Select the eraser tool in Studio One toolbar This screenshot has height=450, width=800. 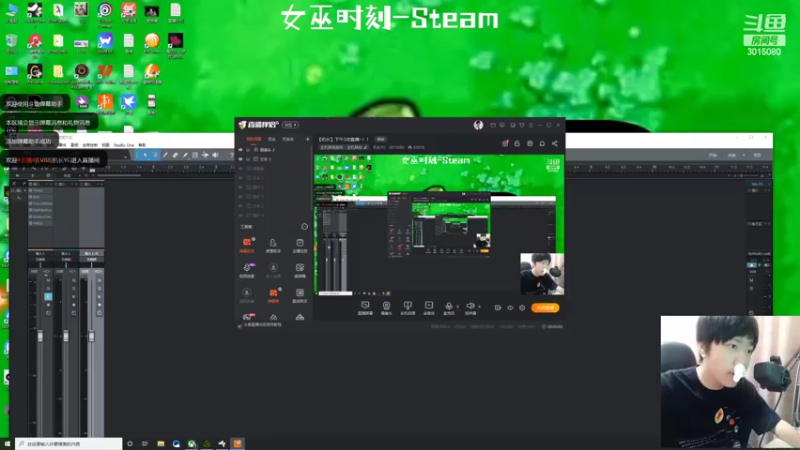[175, 155]
